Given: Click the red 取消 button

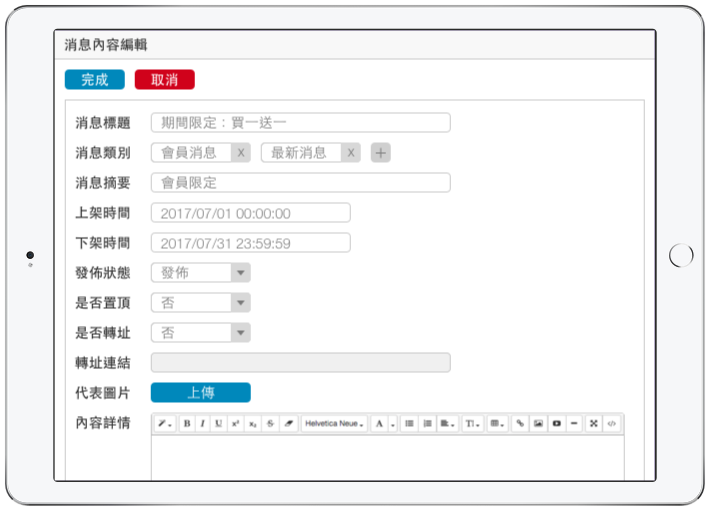Looking at the screenshot, I should [x=165, y=80].
